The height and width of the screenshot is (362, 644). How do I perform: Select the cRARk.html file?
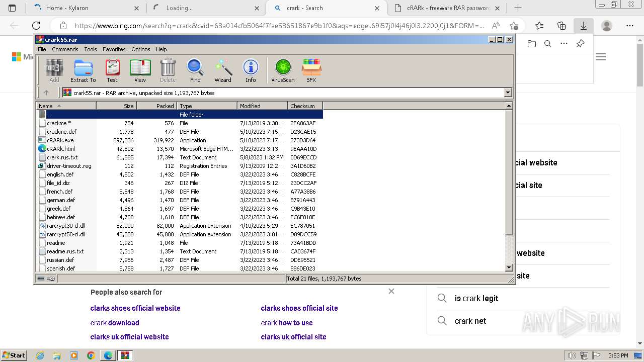[x=180, y=149]
